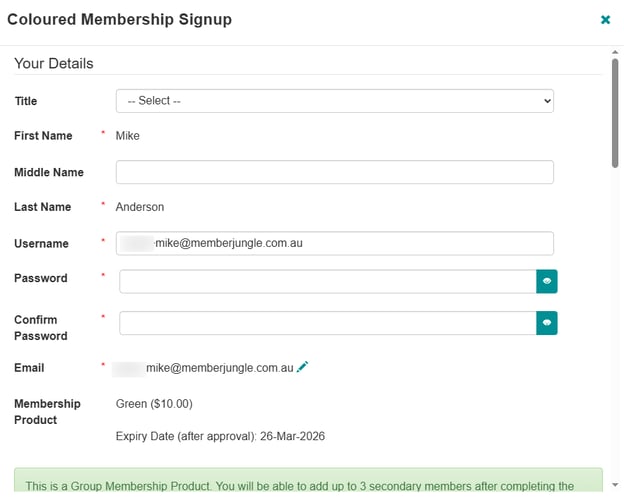
Task: Click the Middle Name label
Action: tap(49, 172)
